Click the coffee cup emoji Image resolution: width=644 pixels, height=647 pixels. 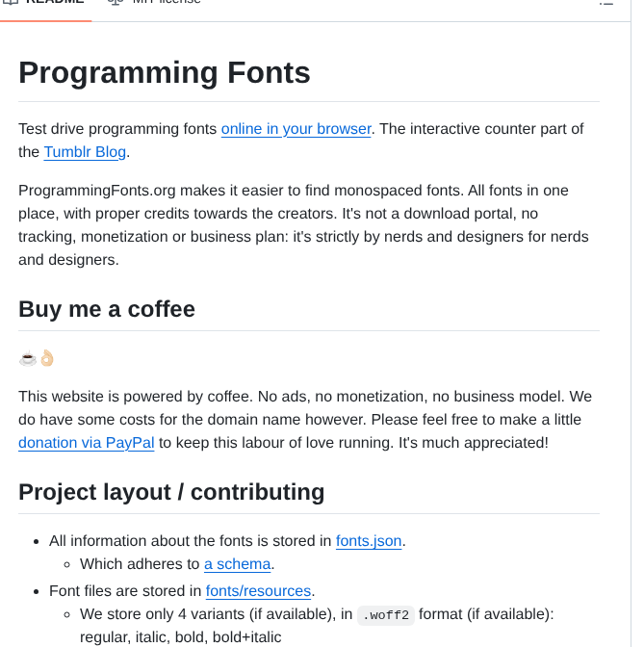pos(28,358)
